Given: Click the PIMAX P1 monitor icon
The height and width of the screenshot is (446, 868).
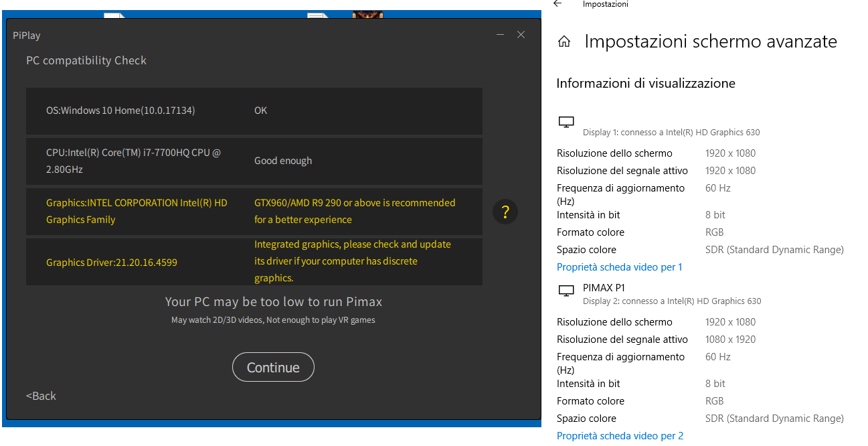Looking at the screenshot, I should pyautogui.click(x=566, y=291).
